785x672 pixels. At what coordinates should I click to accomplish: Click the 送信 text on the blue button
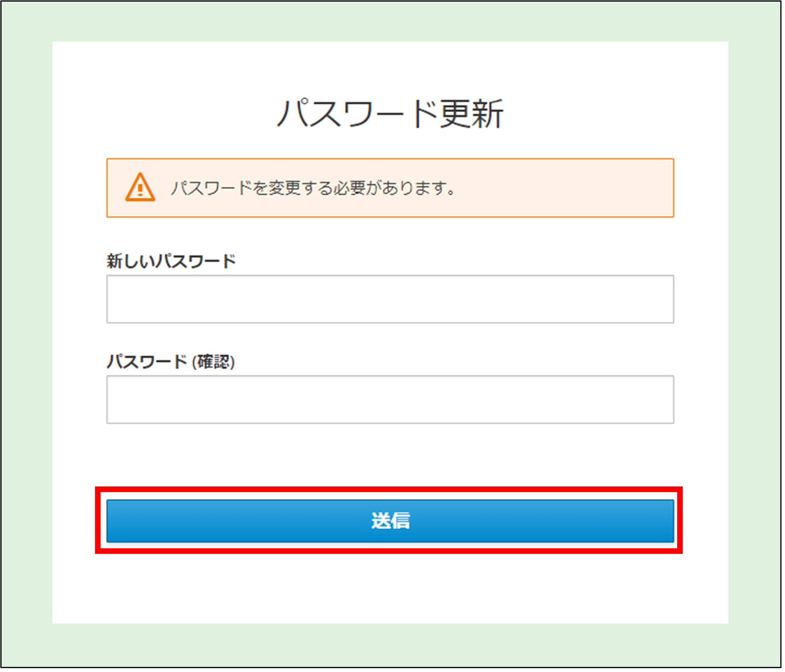[391, 521]
